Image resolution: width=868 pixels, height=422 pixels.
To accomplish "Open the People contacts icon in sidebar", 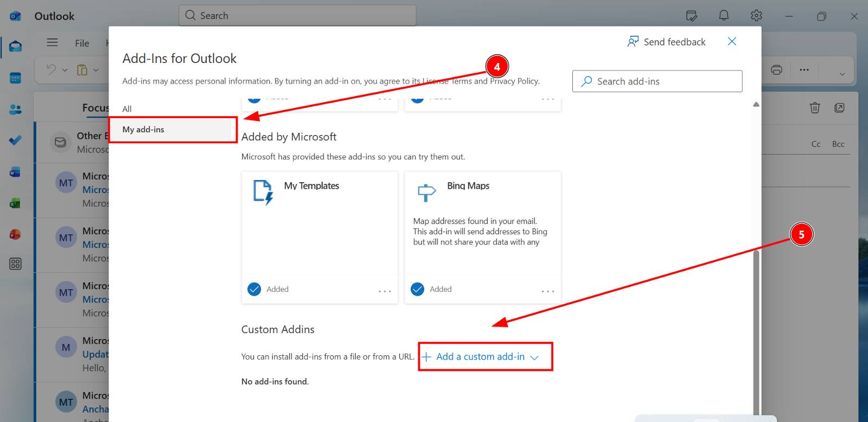I will [15, 110].
